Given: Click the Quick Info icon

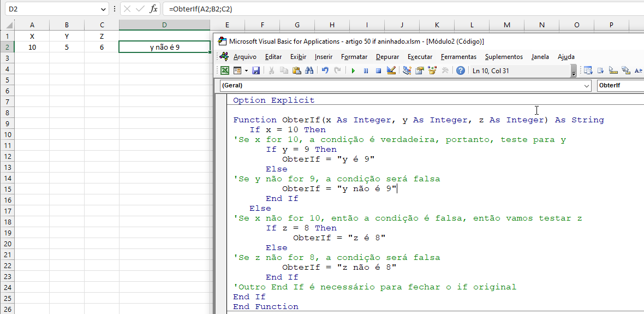Looking at the screenshot, I should tap(613, 70).
